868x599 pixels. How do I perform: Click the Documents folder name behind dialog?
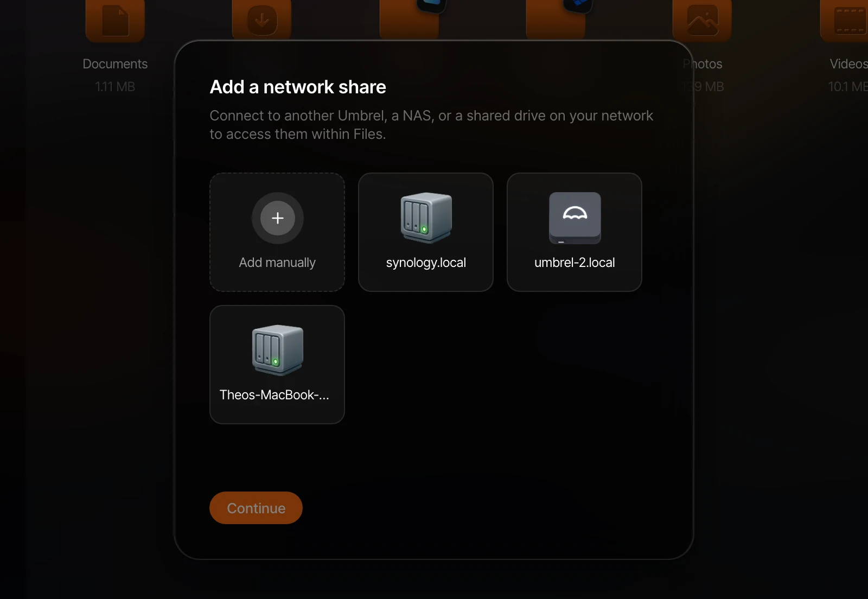pyautogui.click(x=115, y=64)
